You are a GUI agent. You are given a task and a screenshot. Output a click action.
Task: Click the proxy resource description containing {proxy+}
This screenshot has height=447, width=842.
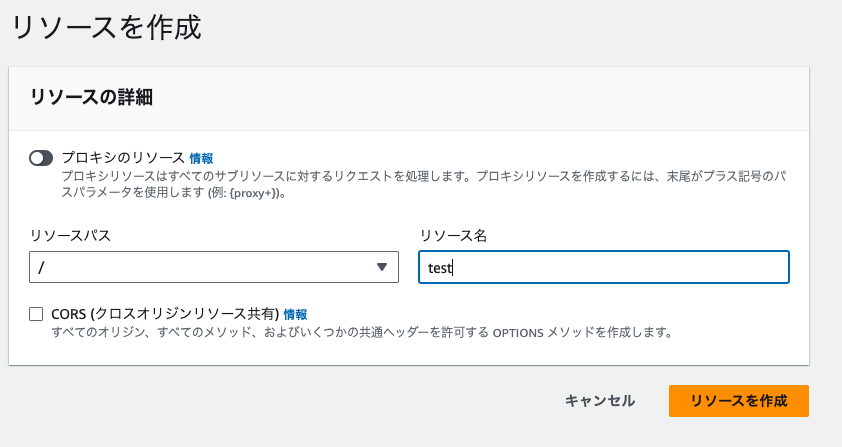pyautogui.click(x=424, y=184)
